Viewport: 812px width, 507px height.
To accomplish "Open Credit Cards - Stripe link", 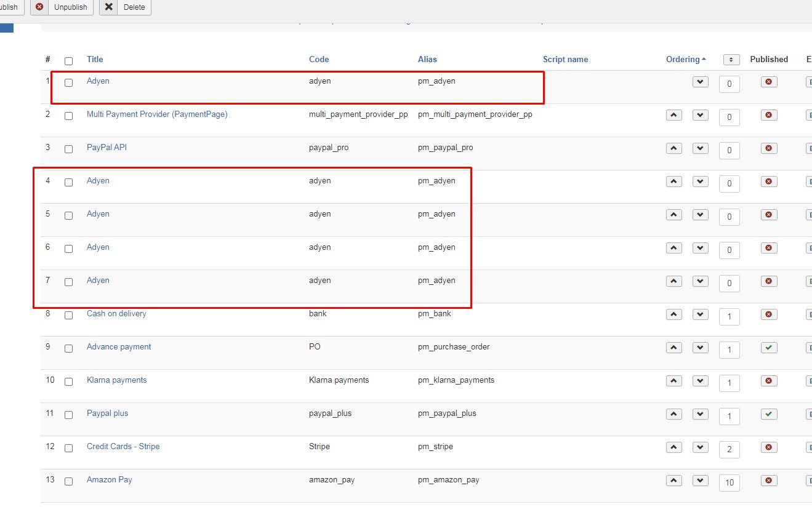I will (123, 447).
